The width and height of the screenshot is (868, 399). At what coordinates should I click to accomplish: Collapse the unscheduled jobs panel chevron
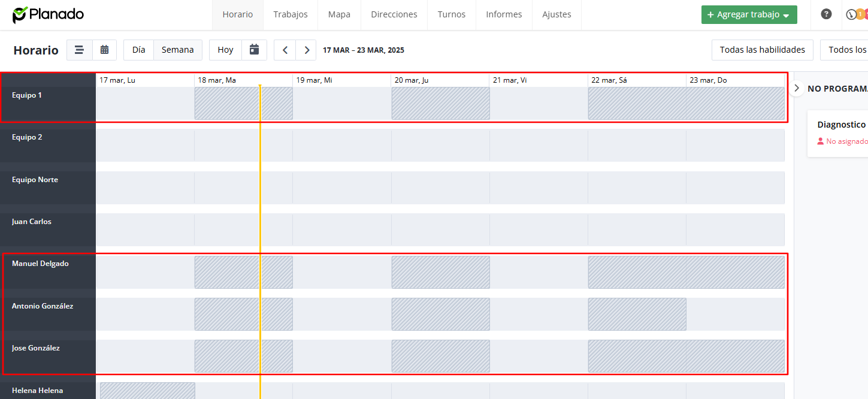[796, 88]
